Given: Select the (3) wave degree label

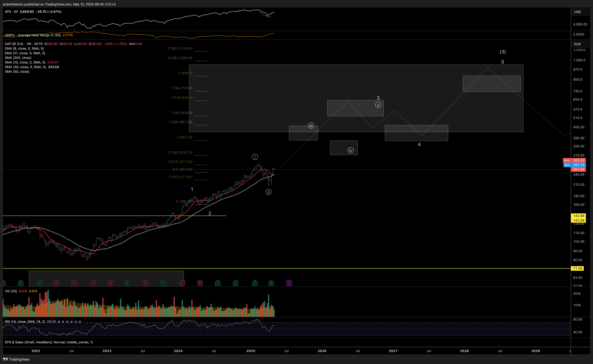Looking at the screenshot, I should 502,52.
